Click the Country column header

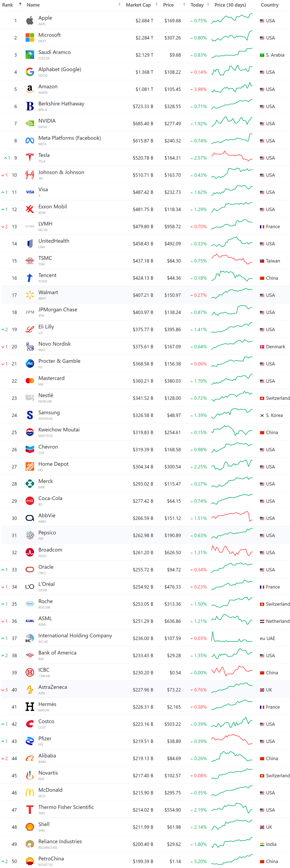coord(269,5)
